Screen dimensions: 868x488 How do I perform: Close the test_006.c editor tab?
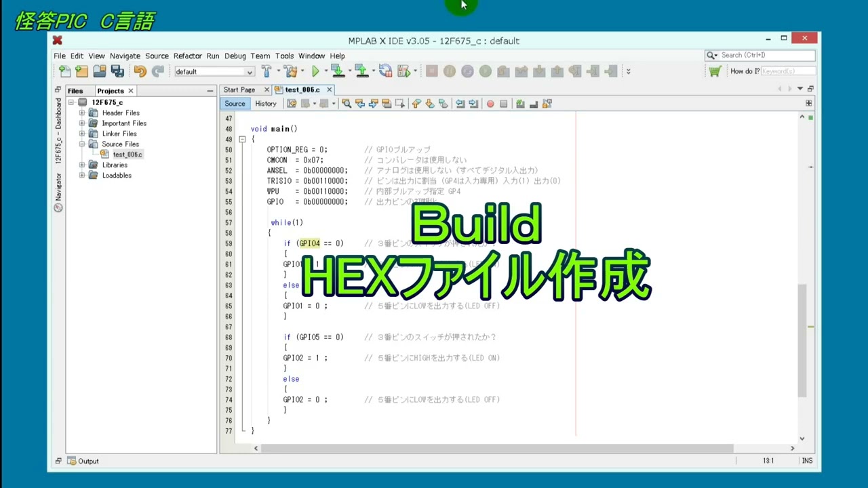pyautogui.click(x=330, y=89)
